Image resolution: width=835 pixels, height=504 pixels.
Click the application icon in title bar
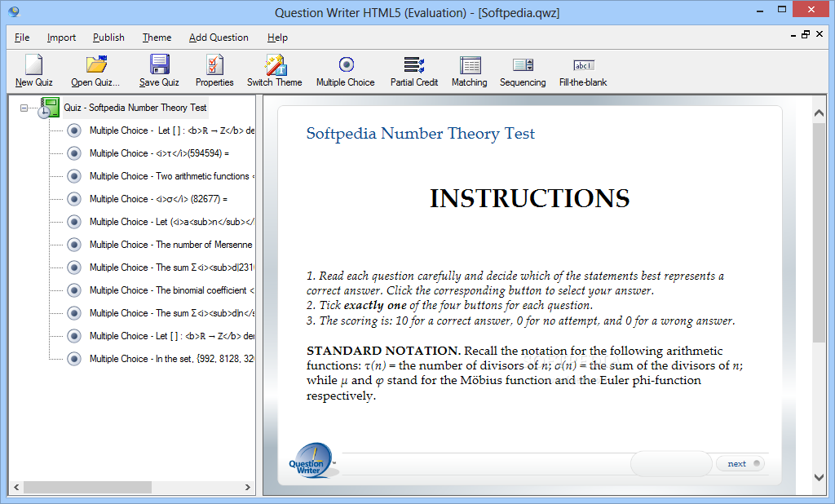[14, 11]
